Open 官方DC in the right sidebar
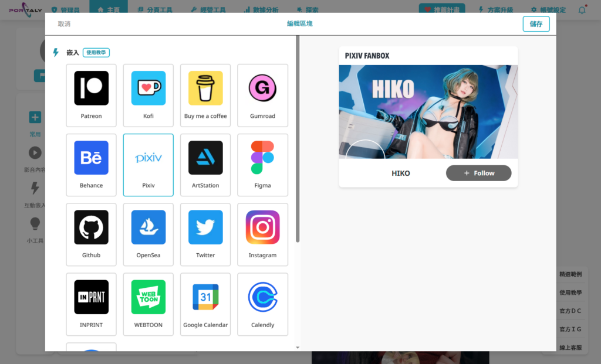The image size is (601, 364). point(570,311)
